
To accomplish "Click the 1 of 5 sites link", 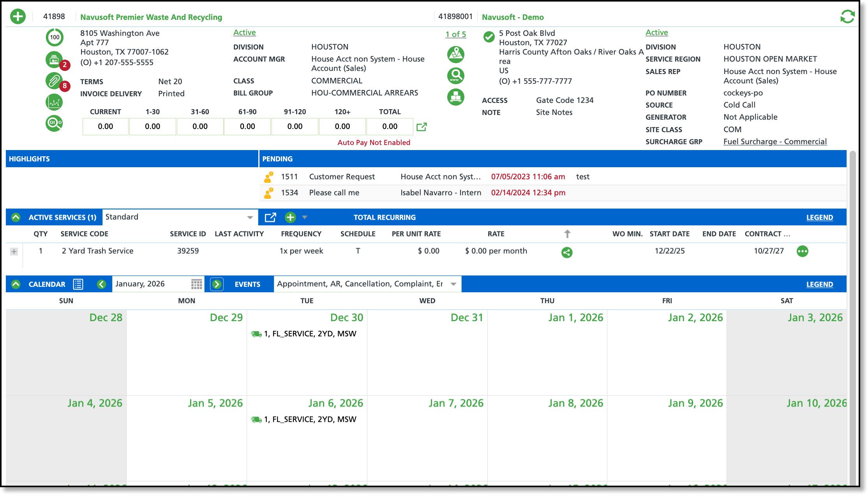I will 455,34.
